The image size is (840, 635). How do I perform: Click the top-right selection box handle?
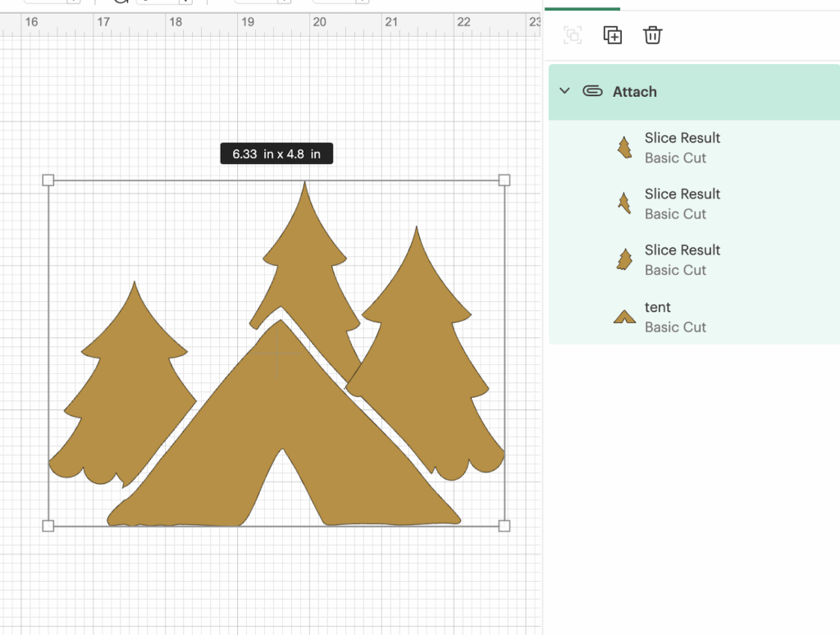coord(504,180)
